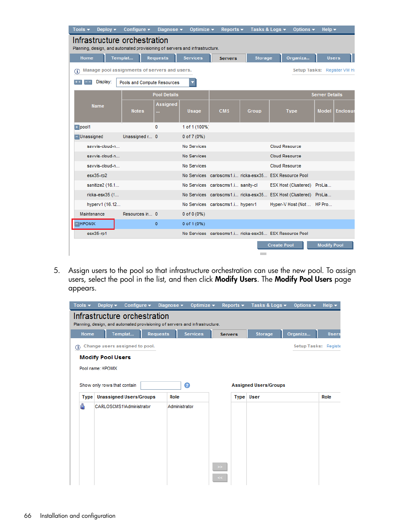Select the esx35-rp2 row

click(214, 176)
